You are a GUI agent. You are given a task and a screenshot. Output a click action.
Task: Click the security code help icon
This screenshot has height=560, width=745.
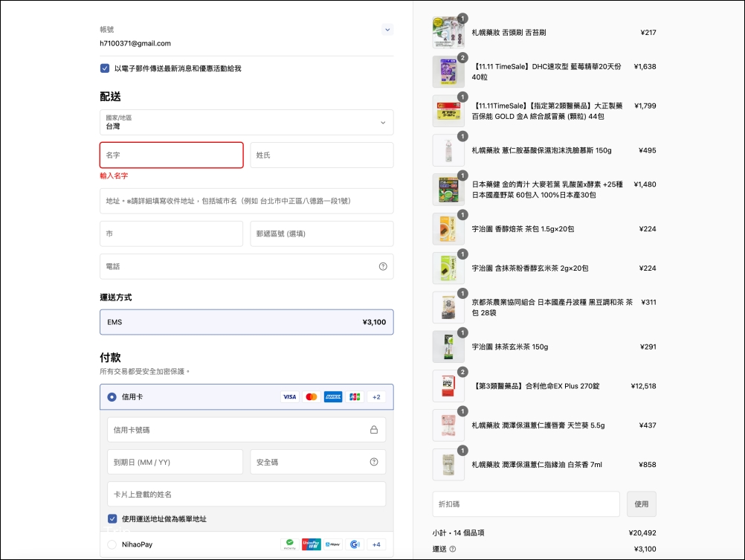click(374, 462)
